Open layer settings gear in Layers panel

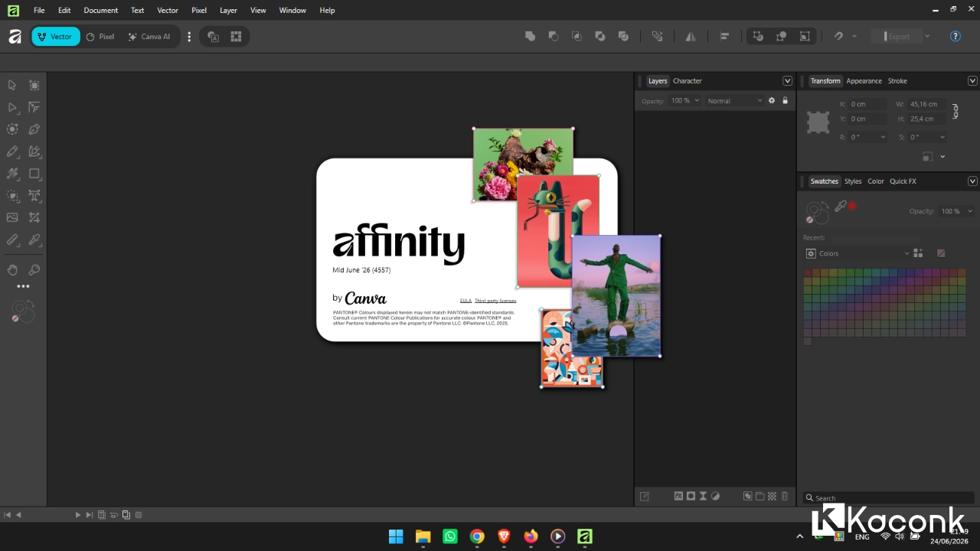772,100
